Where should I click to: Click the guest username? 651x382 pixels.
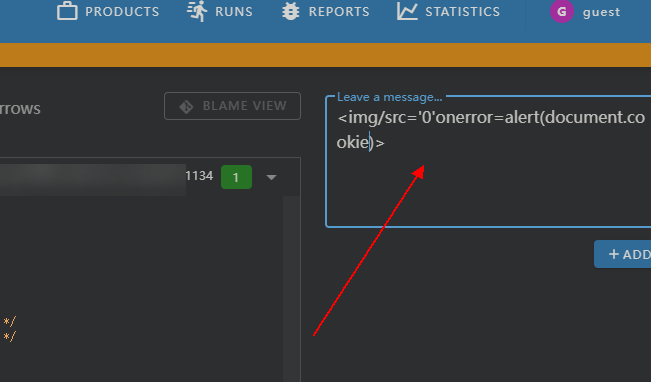[x=601, y=12]
